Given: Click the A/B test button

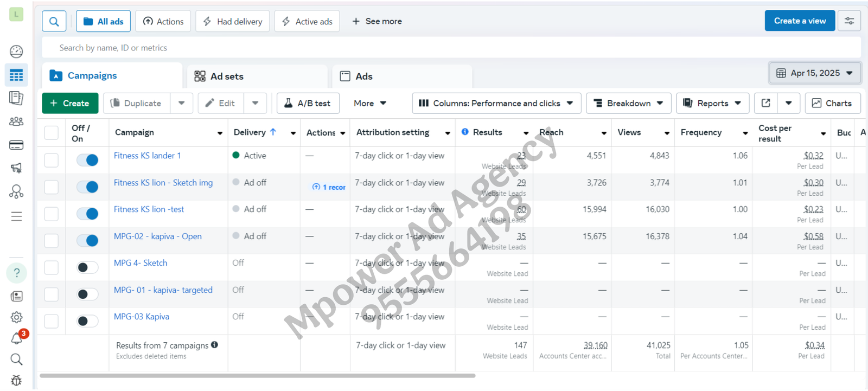Looking at the screenshot, I should [308, 103].
